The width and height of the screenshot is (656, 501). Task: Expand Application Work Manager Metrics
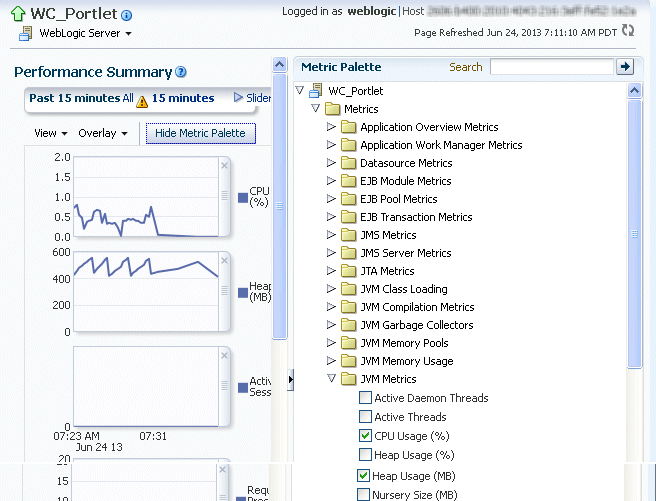click(331, 144)
